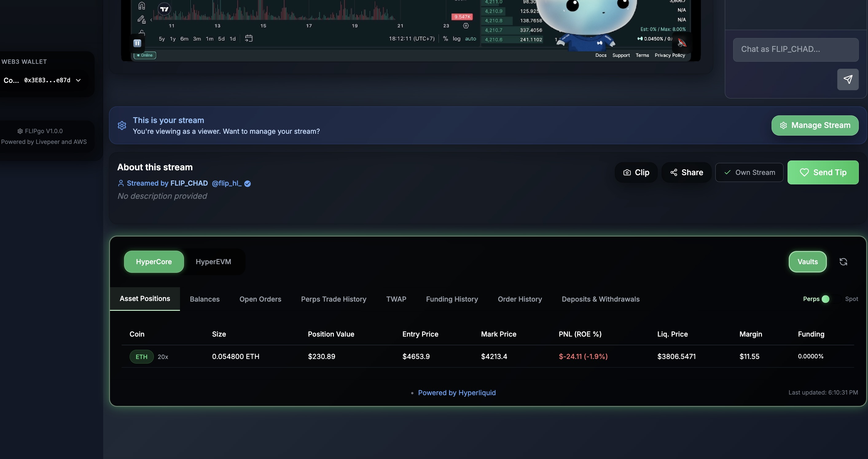Select the 1d range in stream chart
868x459 pixels.
(x=233, y=39)
